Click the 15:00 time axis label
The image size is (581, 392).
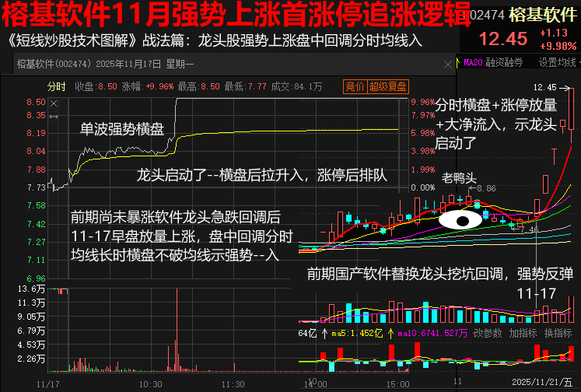(x=398, y=384)
